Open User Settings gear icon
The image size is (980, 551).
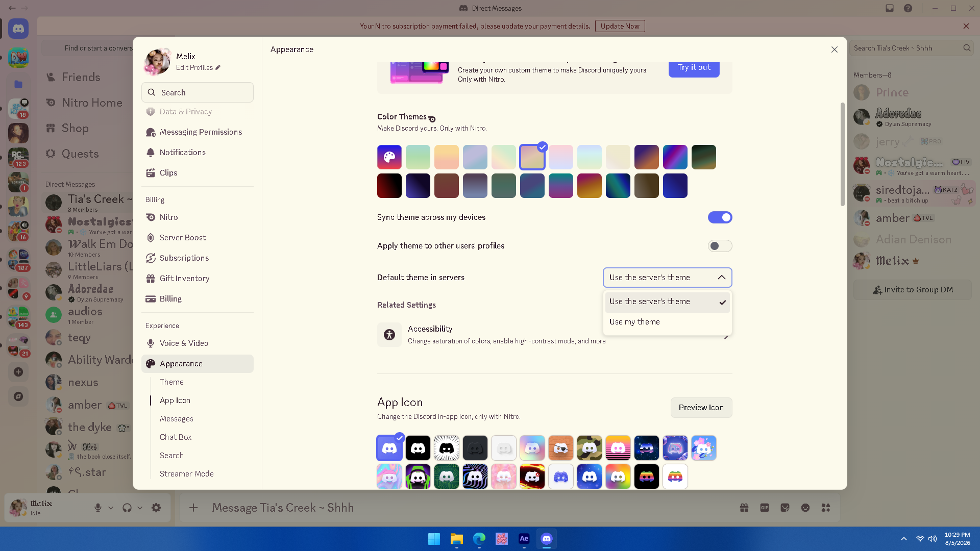point(156,508)
